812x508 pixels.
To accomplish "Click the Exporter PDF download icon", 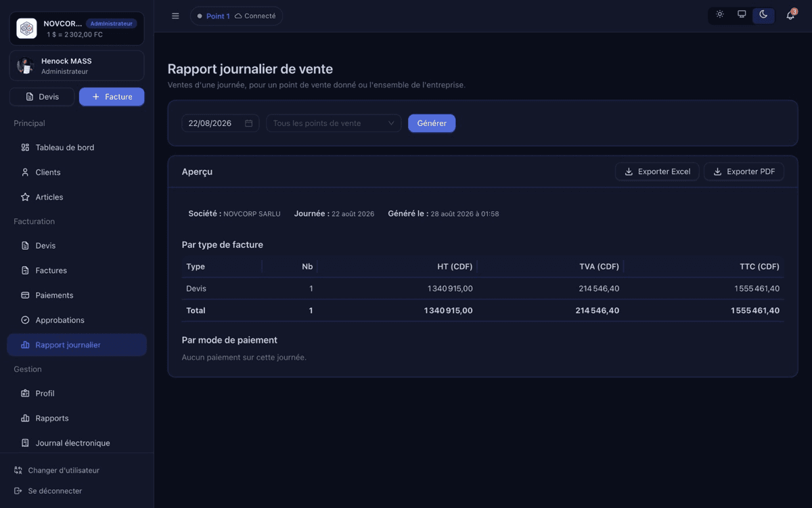I will (718, 172).
